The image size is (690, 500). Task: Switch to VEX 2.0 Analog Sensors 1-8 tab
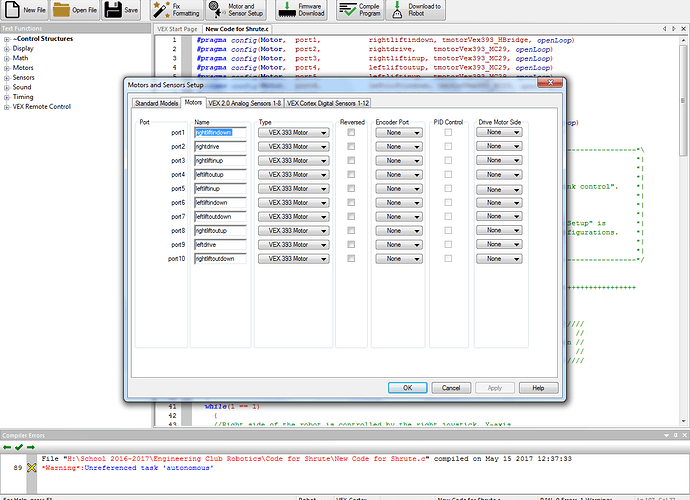coord(245,103)
